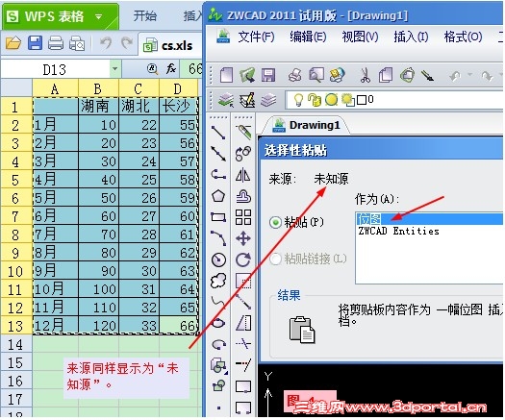The height and width of the screenshot is (420, 505).
Task: Cut selection with the scissors icon
Action: coord(365,75)
